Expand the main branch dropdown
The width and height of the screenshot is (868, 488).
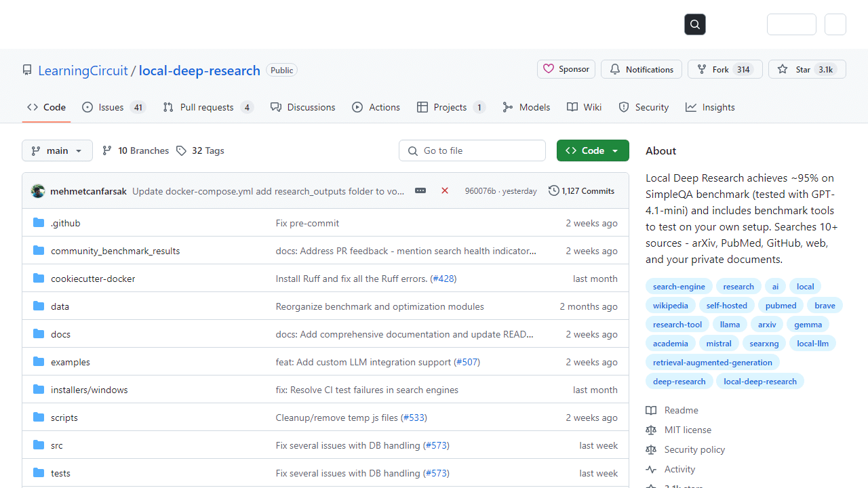tap(57, 150)
